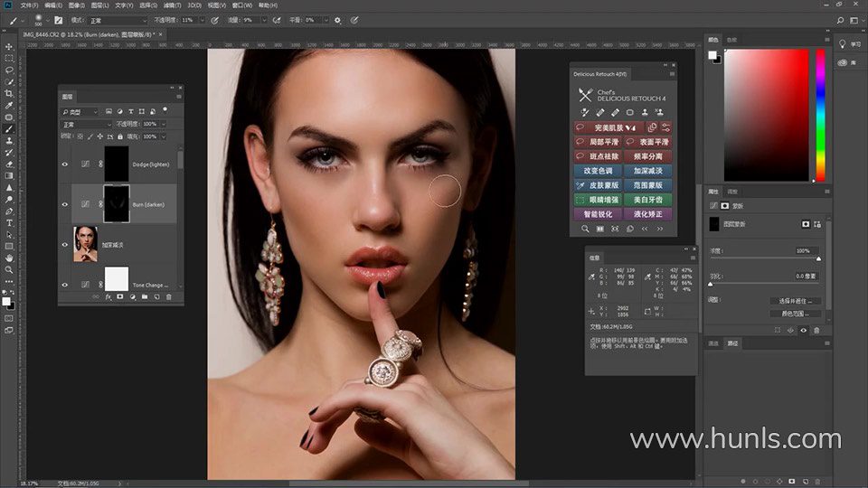Open the 图像(I) menu
Screen dimensions: 868x488
(x=76, y=5)
